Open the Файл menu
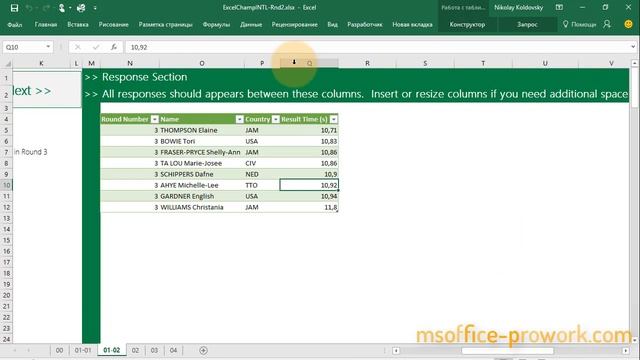This screenshot has height=360, width=640. 15,24
